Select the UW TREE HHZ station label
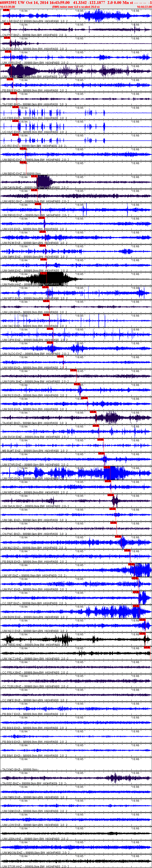Image resolution: width=152 pixels, height=868 pixels. pyautogui.click(x=35, y=645)
